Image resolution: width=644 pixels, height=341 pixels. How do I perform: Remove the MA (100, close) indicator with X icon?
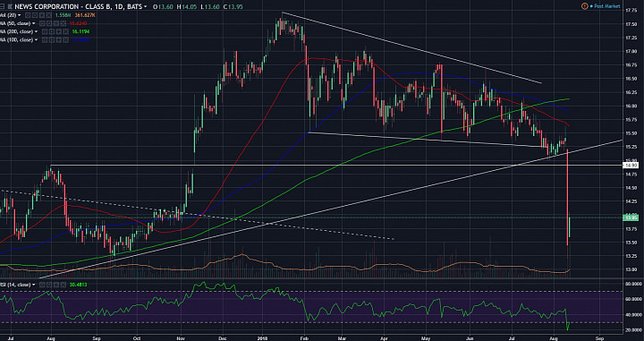[x=65, y=40]
